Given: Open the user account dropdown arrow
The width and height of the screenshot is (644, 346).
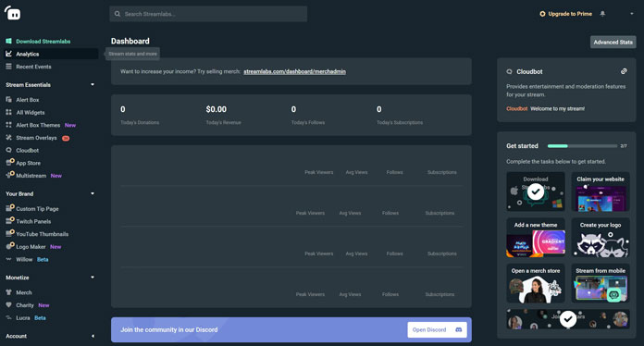Looking at the screenshot, I should click(632, 14).
